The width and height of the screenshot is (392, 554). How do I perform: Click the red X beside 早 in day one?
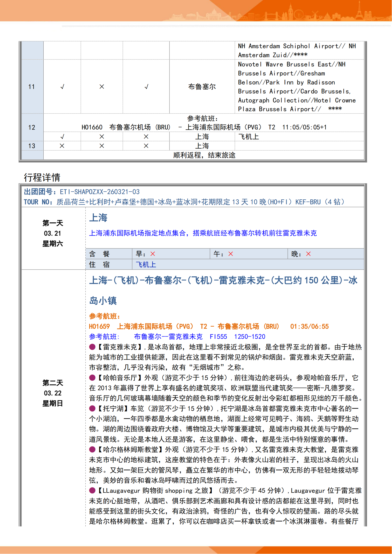tap(153, 254)
